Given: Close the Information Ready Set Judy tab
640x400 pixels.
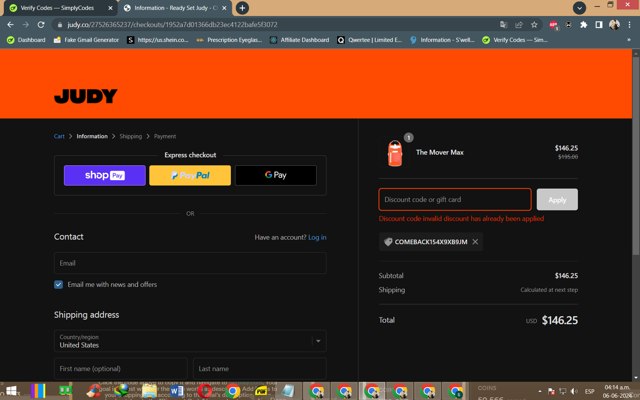Looking at the screenshot, I should click(224, 8).
